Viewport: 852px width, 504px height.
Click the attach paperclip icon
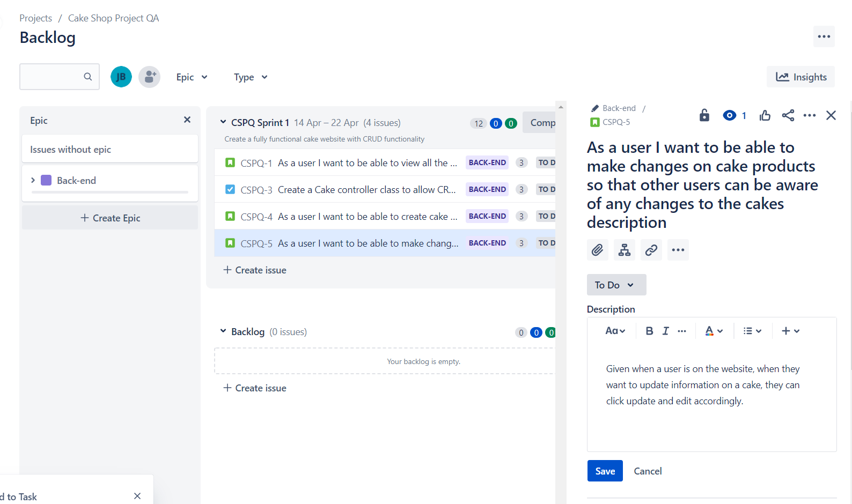coord(598,250)
